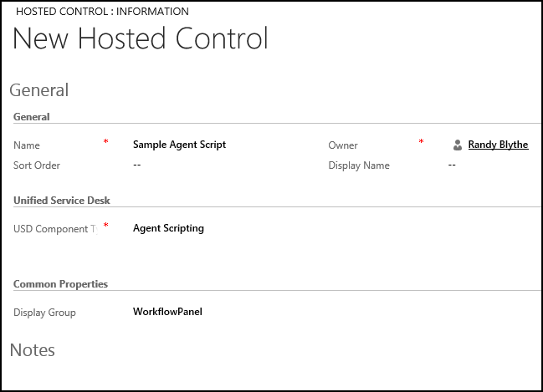This screenshot has height=392, width=543.
Task: Click the Sort Order label
Action: [x=37, y=165]
